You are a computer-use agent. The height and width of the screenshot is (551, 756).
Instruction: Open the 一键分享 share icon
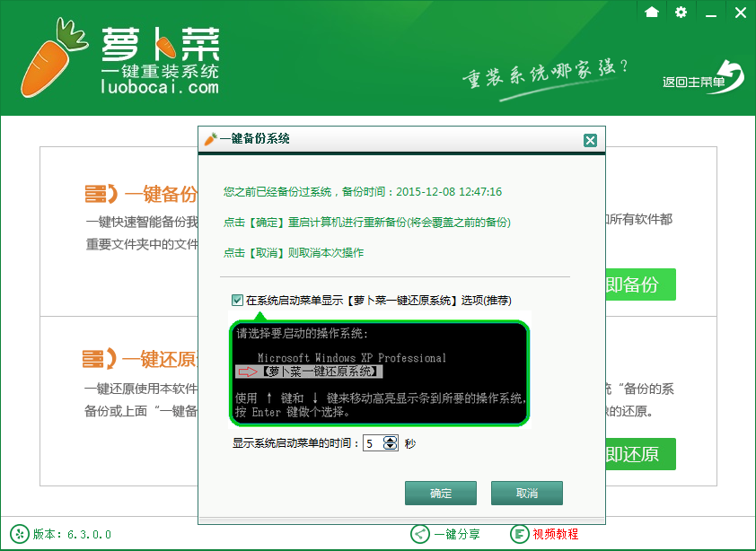[420, 534]
